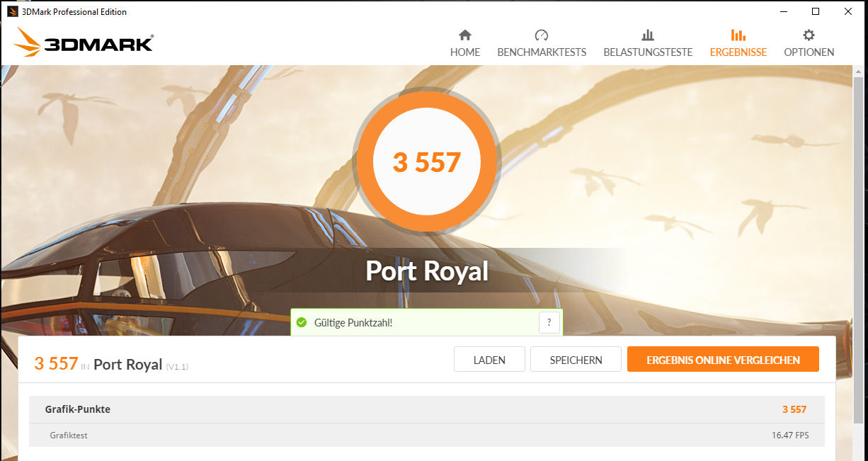Switch to the Benchmarktests tab label
This screenshot has height=461, width=868.
point(542,52)
